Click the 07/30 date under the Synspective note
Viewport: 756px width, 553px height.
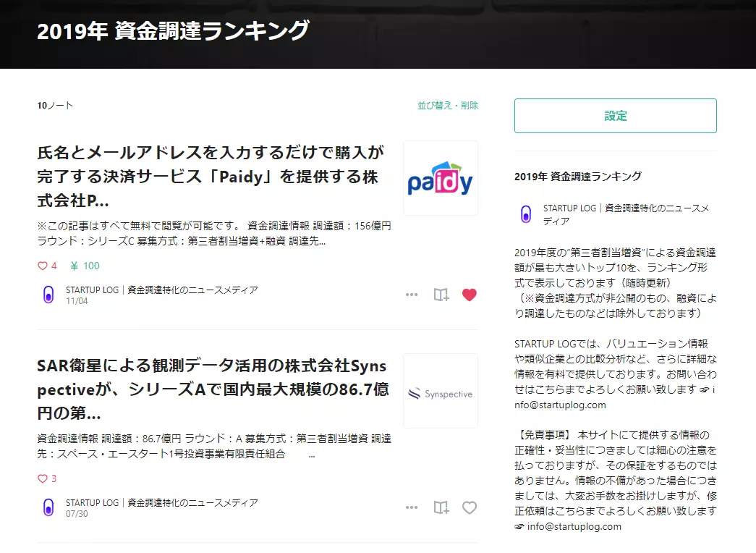(77, 514)
